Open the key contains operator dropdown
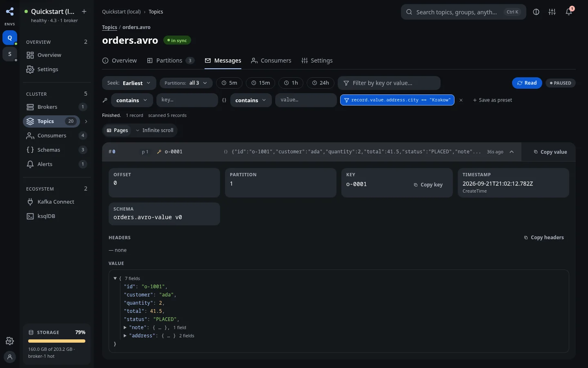The width and height of the screenshot is (588, 368). [x=132, y=100]
